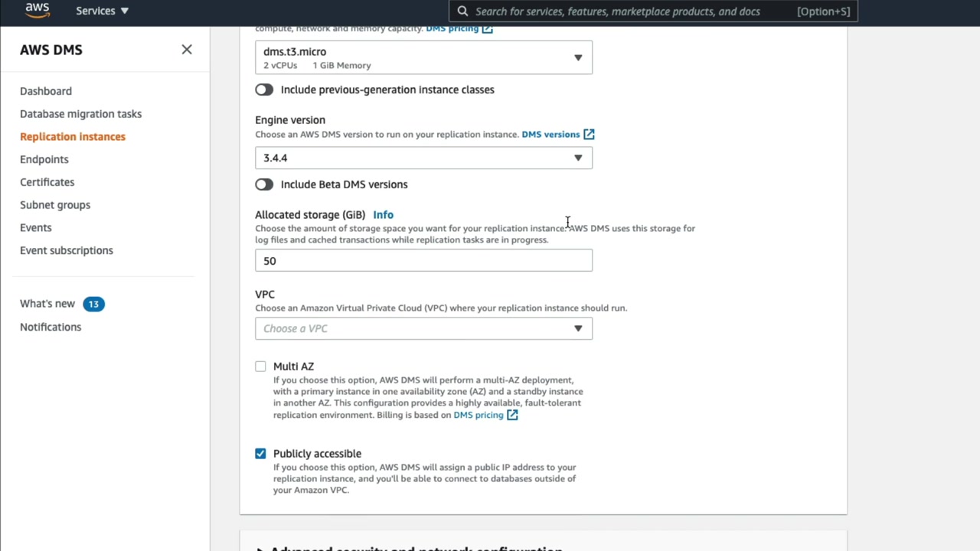Click the Allocated storage input field
This screenshot has width=980, height=551.
click(x=423, y=261)
